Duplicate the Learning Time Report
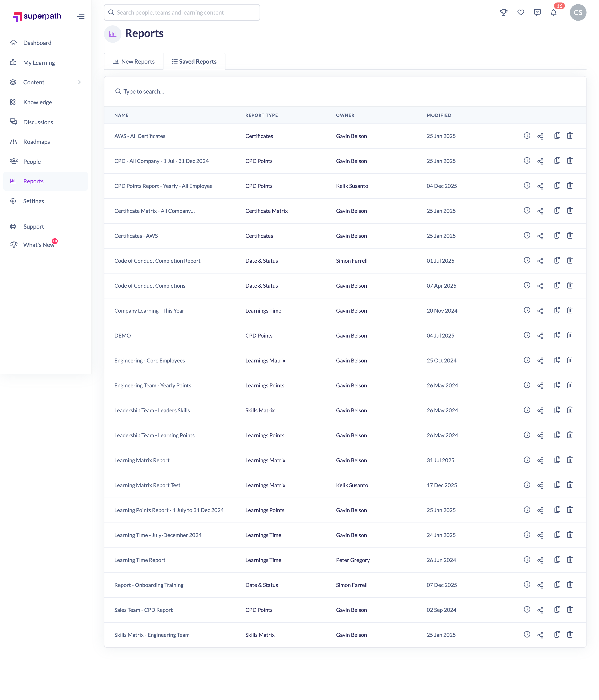The image size is (599, 700). point(557,560)
